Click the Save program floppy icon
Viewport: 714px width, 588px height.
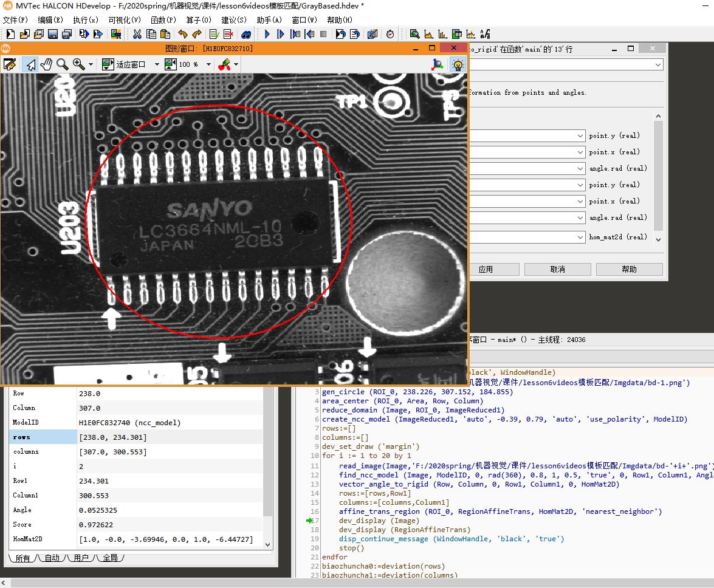[x=53, y=34]
